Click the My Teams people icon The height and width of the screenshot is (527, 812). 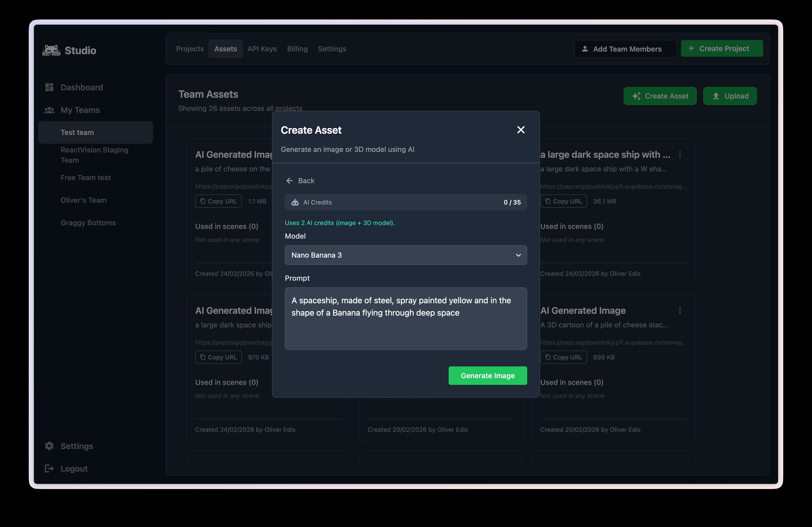click(49, 110)
